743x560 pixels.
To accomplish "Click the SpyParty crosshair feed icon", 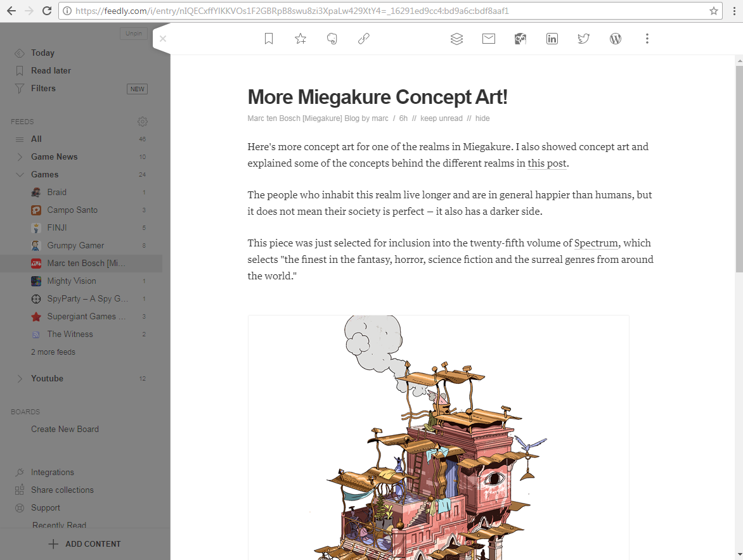I will pyautogui.click(x=36, y=299).
